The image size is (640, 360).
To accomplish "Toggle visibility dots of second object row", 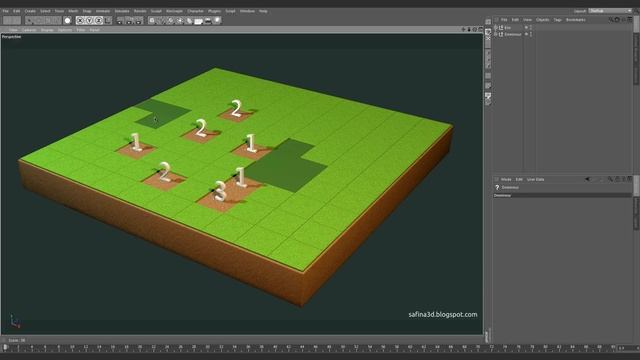I will click(x=531, y=34).
